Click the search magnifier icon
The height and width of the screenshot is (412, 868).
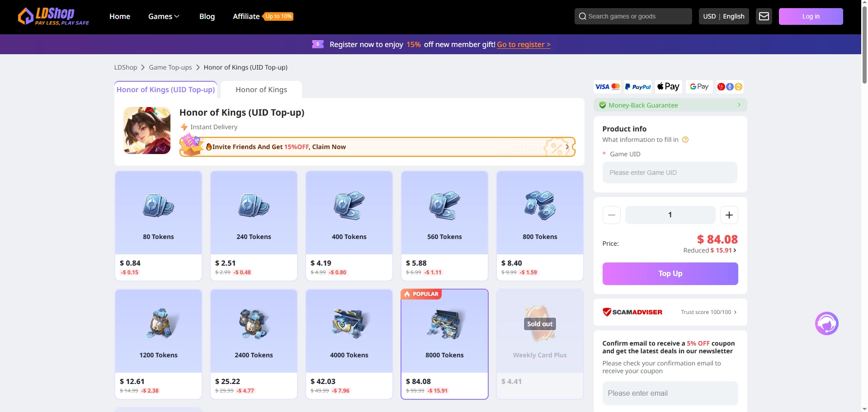point(582,16)
